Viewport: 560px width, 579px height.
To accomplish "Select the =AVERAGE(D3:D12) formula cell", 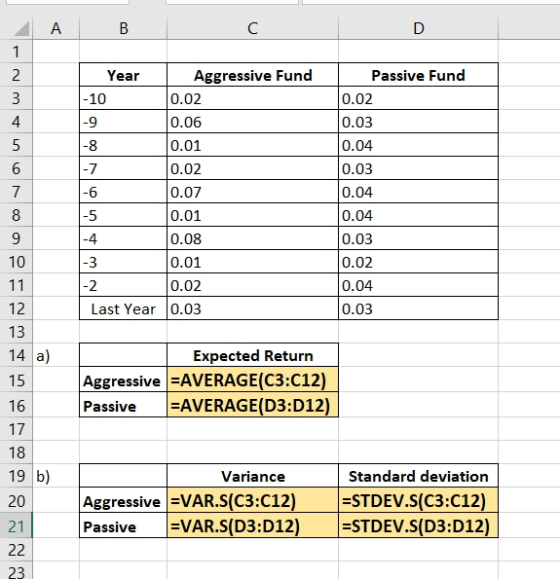I will [252, 405].
